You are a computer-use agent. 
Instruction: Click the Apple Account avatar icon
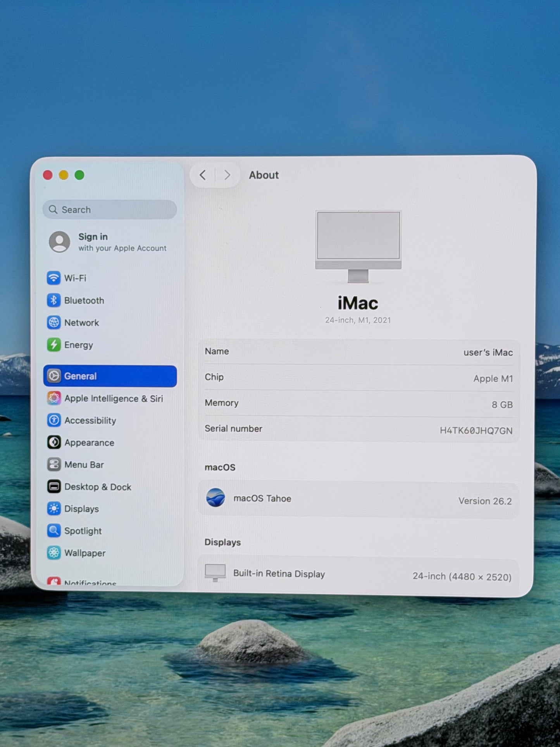click(x=59, y=242)
